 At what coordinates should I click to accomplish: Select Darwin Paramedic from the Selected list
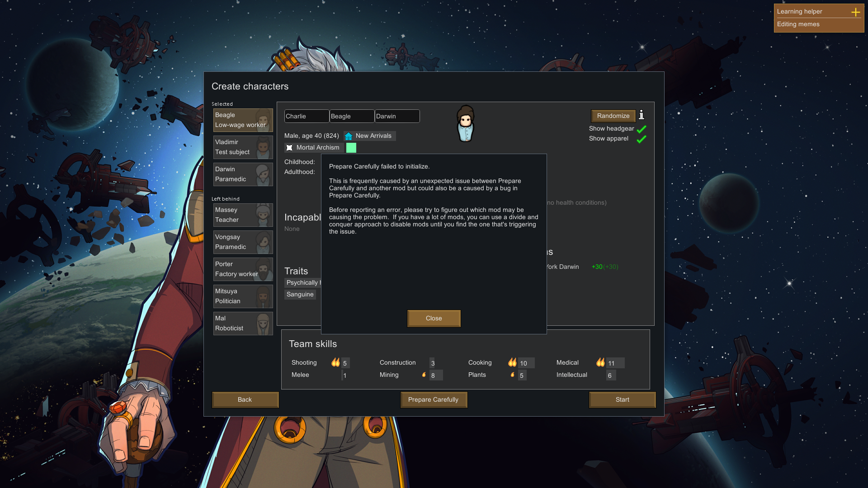tap(243, 174)
